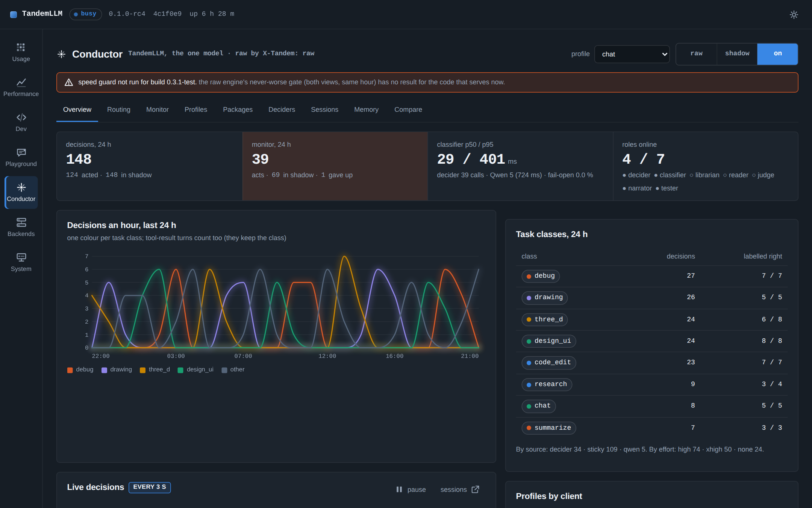812x508 pixels.
Task: Open the Backends sidebar section
Action: click(x=21, y=228)
